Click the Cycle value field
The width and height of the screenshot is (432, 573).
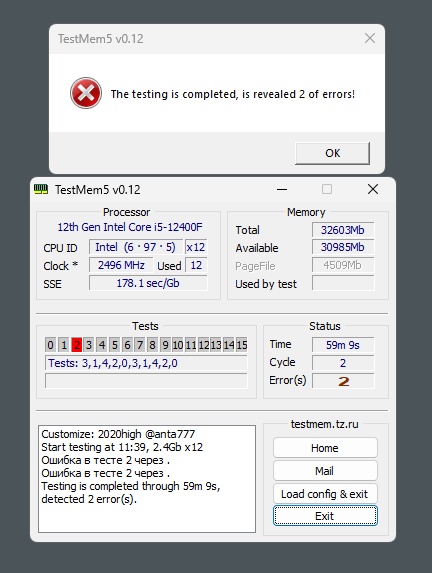click(343, 363)
